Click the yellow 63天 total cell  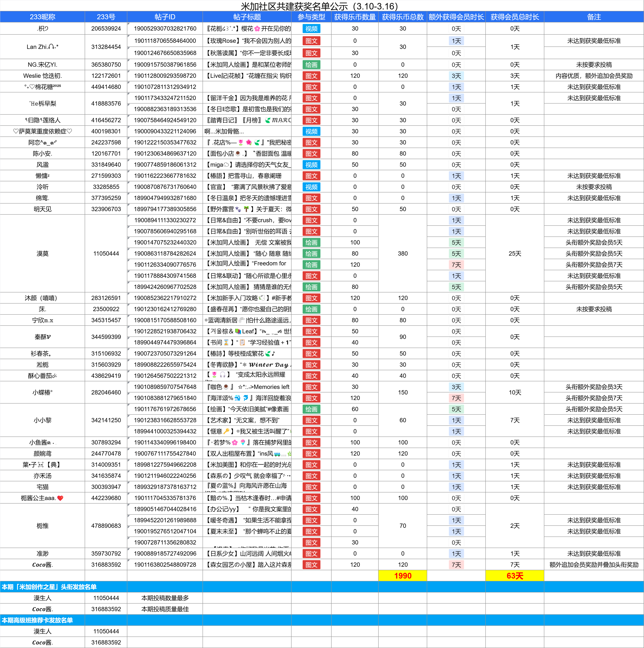[x=514, y=576]
